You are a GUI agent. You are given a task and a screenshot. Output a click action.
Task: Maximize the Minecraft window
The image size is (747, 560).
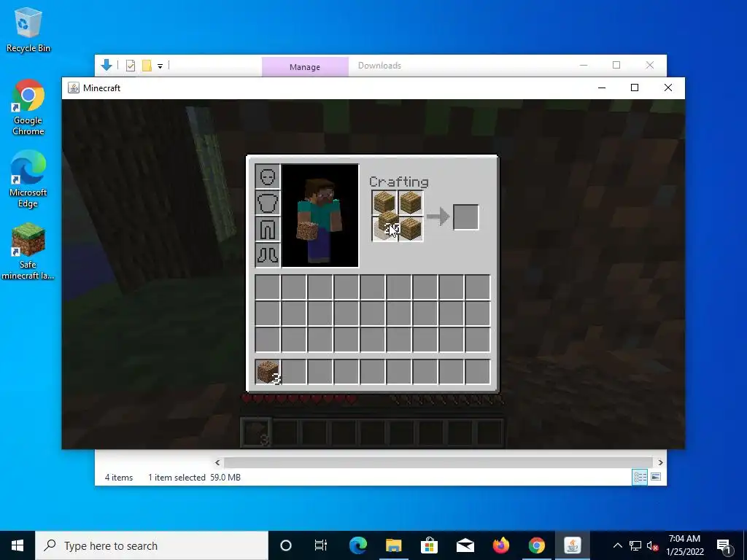click(x=635, y=87)
